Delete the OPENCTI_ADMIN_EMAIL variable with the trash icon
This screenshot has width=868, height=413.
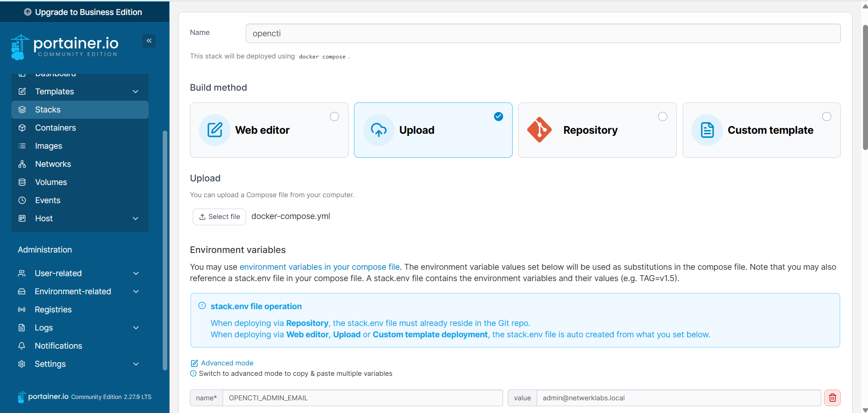833,398
